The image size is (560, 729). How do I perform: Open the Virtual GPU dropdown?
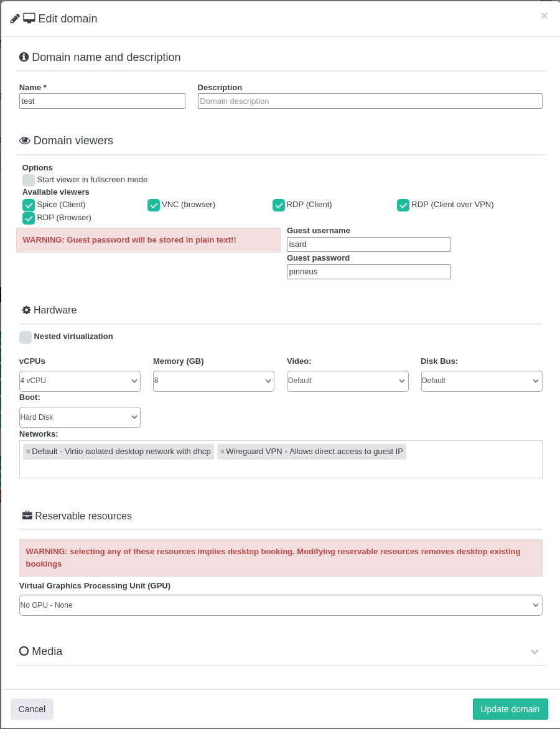281,605
